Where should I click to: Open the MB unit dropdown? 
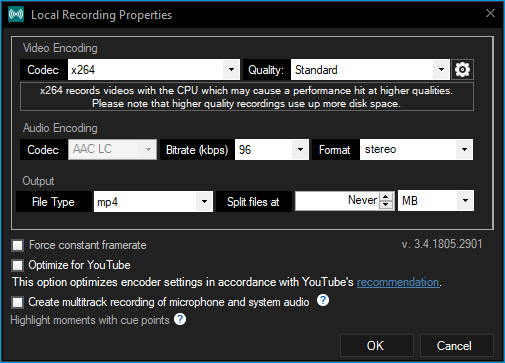(x=436, y=201)
